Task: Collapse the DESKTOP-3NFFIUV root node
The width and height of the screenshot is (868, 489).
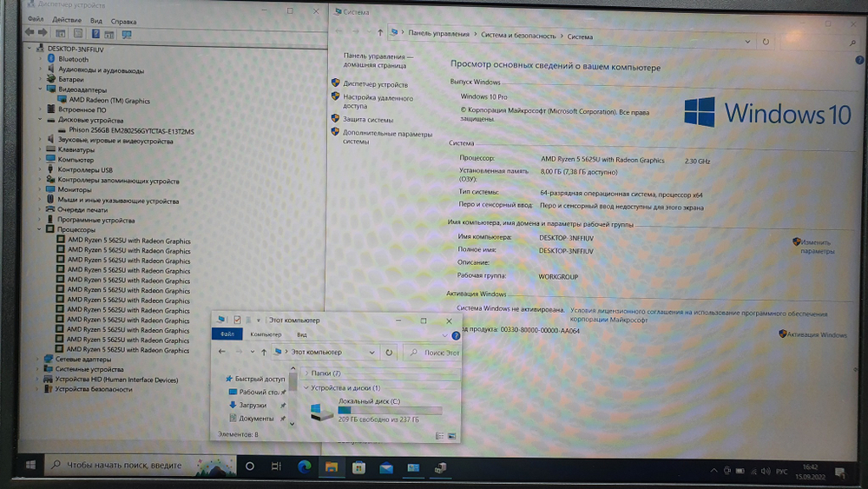Action: tap(30, 48)
